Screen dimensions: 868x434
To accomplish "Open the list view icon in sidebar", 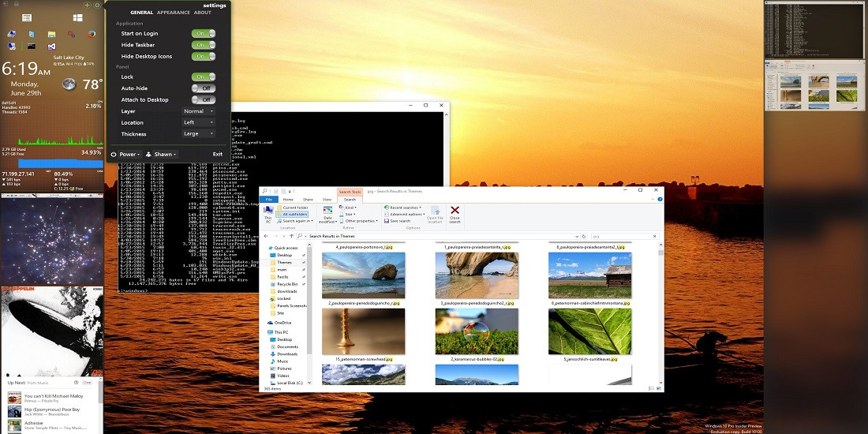I will 27,17.
